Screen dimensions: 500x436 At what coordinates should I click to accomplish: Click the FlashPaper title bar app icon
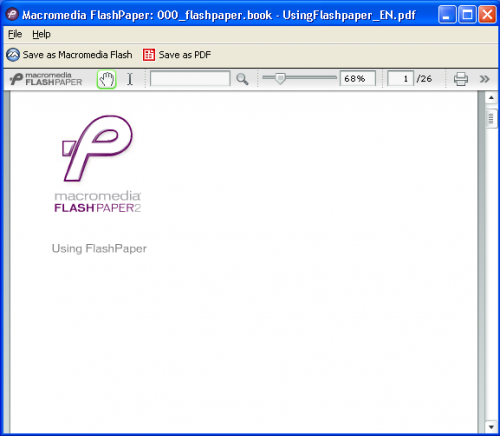coord(12,14)
